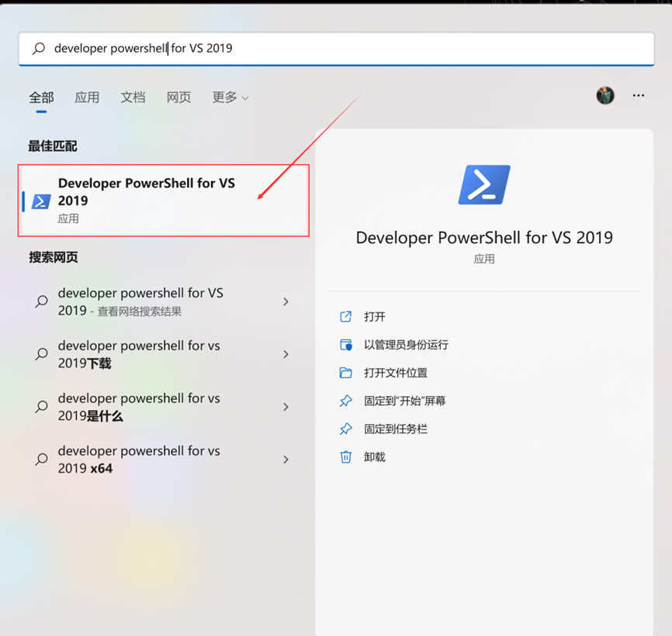This screenshot has width=672, height=636.
Task: Click the pin to taskbar pin icon
Action: pos(346,429)
